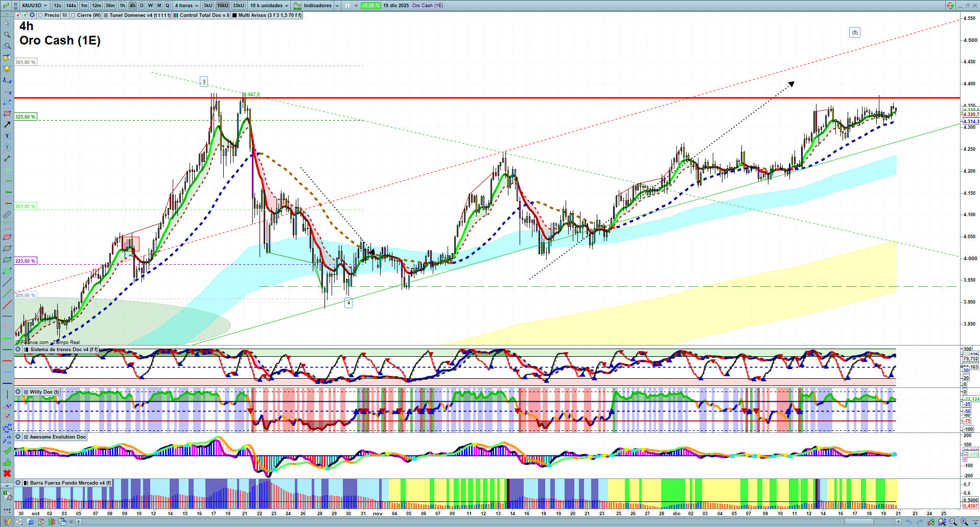Open Tunel Domenec v4 indicator settings
This screenshot has width=980, height=527.
point(137,15)
